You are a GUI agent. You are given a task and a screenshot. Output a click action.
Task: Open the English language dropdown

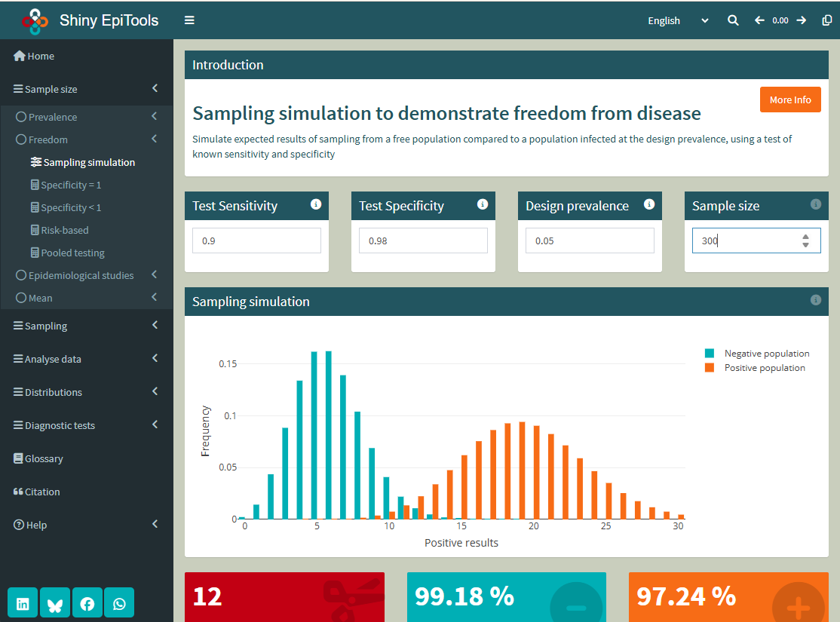click(677, 20)
